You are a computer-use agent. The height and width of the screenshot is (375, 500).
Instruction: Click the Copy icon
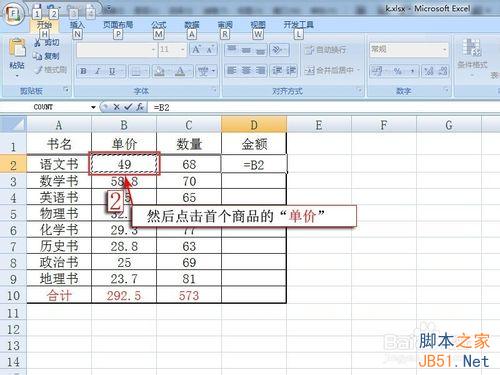pyautogui.click(x=37, y=56)
